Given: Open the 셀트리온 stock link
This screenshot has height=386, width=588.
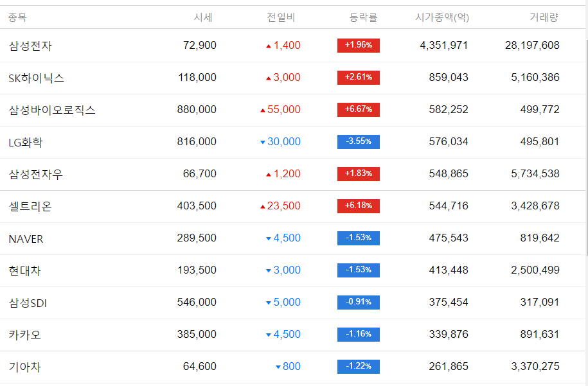Looking at the screenshot, I should click(30, 207).
